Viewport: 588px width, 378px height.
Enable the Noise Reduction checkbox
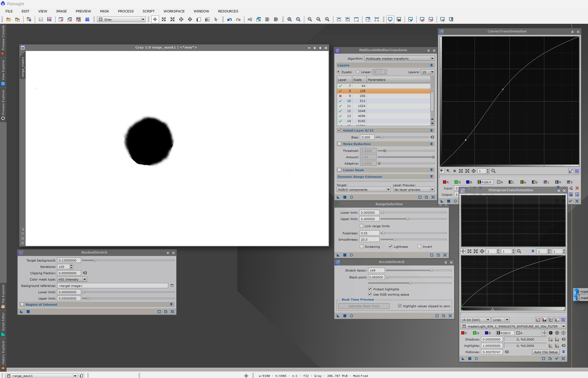point(339,144)
